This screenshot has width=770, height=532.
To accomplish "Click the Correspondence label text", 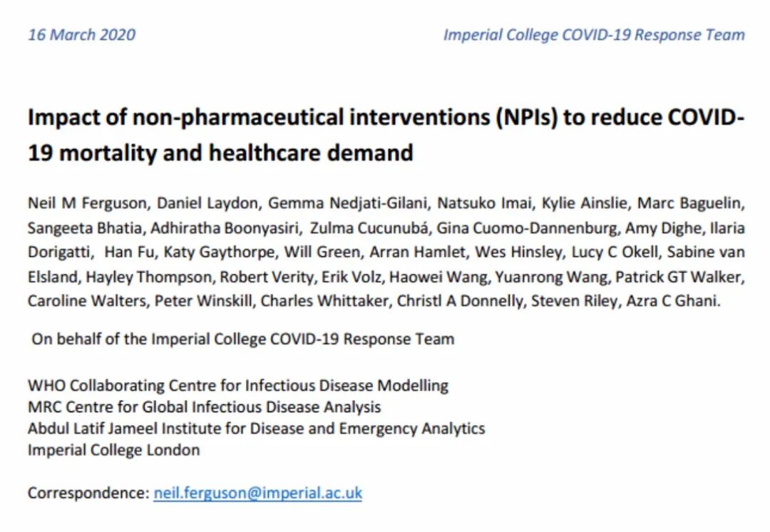I will tap(88, 493).
